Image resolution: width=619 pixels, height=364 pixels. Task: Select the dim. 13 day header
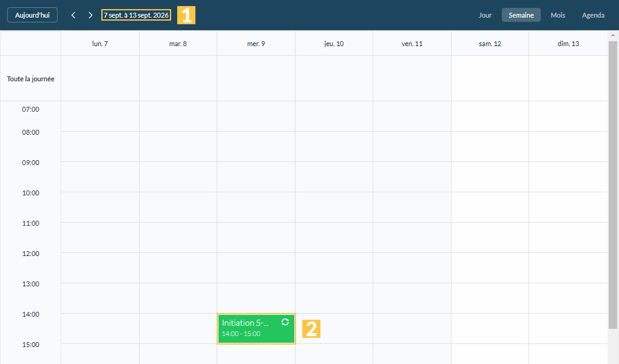[x=569, y=44]
